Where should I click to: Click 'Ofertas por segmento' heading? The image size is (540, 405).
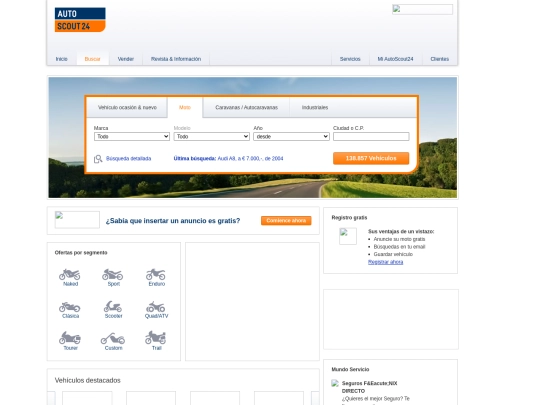click(81, 252)
